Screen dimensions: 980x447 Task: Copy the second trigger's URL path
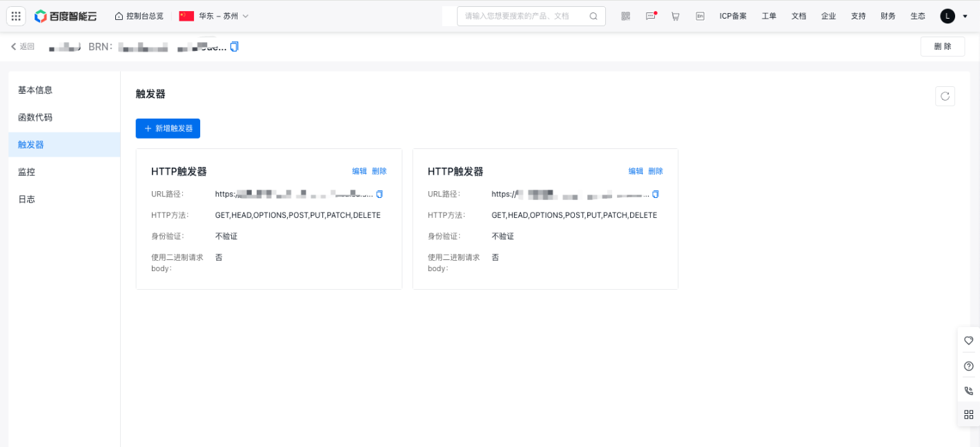(656, 194)
